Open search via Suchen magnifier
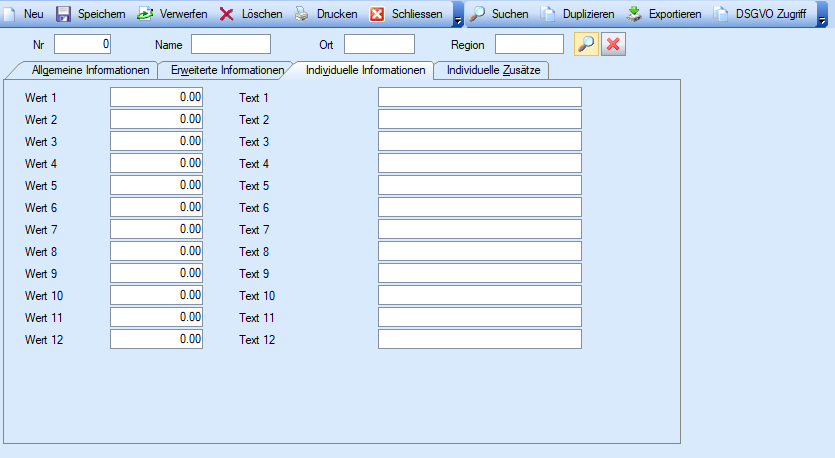This screenshot has width=835, height=458. point(477,14)
